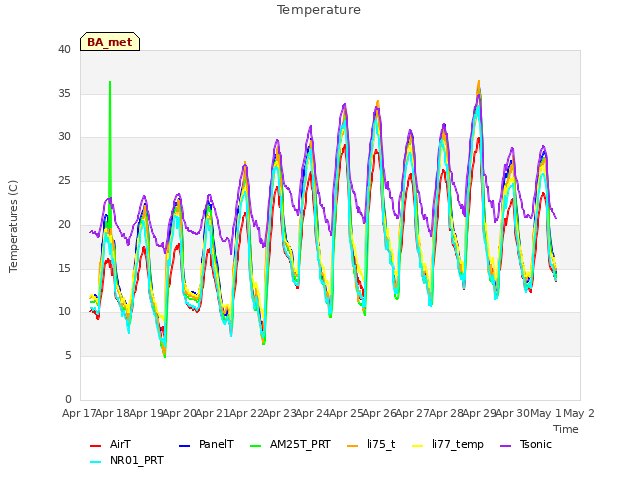
Task: Click the purple Tsonic legend color marker
Action: pos(506,446)
